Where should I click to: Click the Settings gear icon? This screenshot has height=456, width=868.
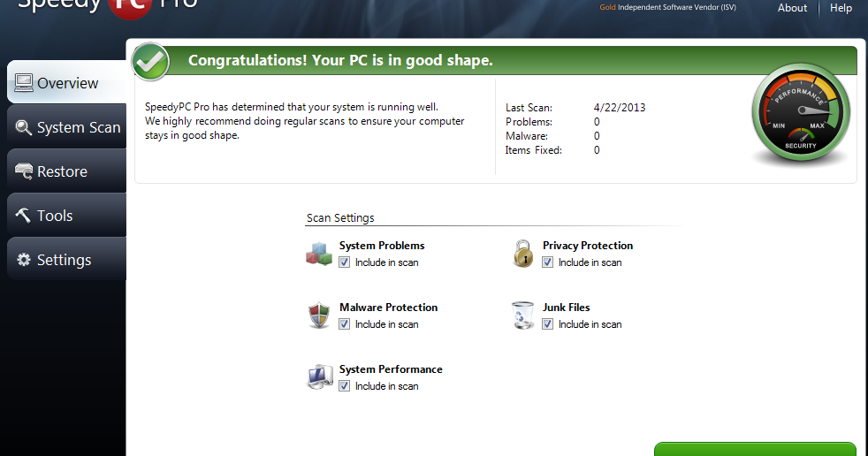23,260
